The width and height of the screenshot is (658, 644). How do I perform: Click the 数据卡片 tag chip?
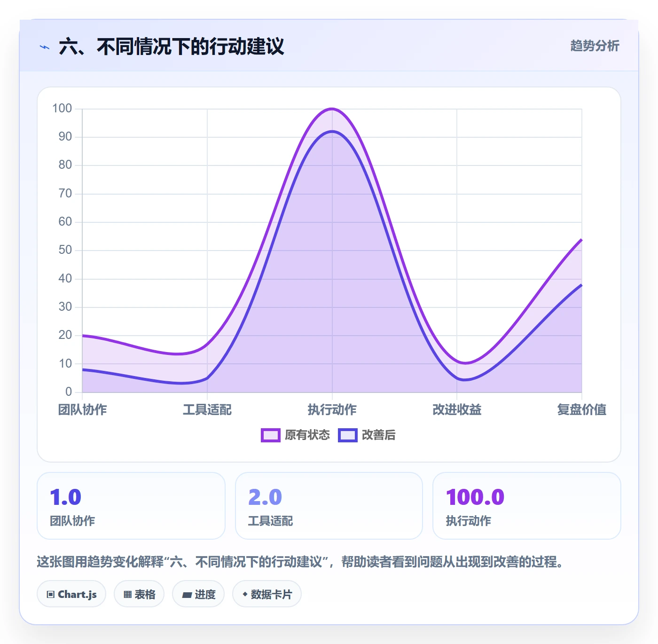[267, 594]
